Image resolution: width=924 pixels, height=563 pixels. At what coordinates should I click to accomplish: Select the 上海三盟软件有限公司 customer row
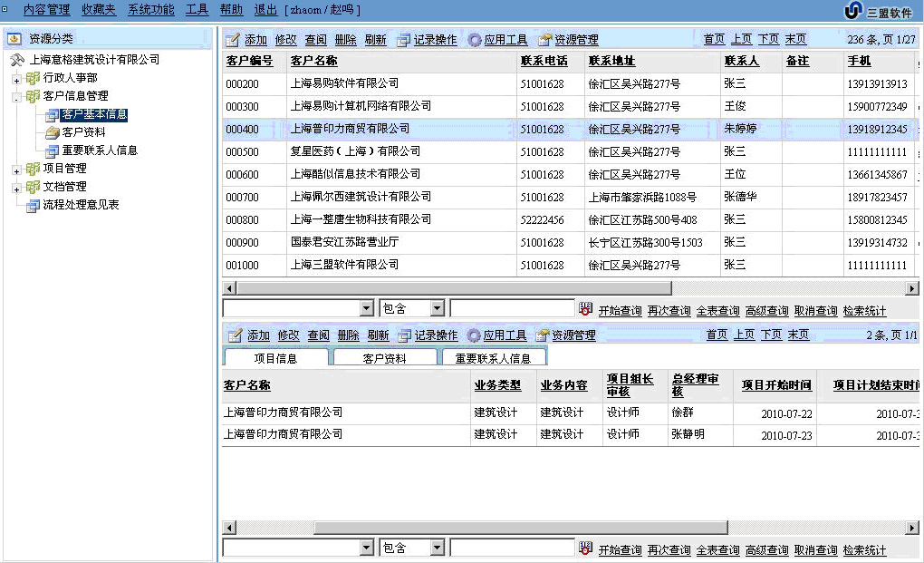[x=344, y=265]
